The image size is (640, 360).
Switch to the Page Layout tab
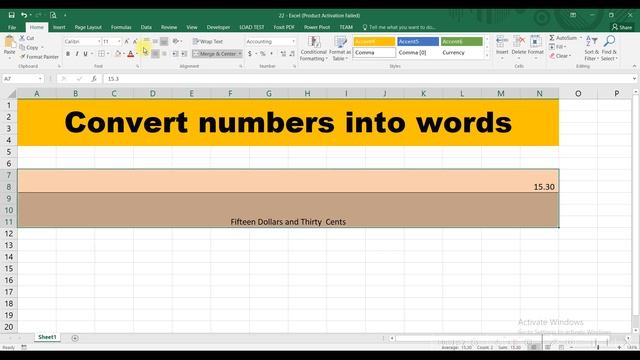[88, 27]
